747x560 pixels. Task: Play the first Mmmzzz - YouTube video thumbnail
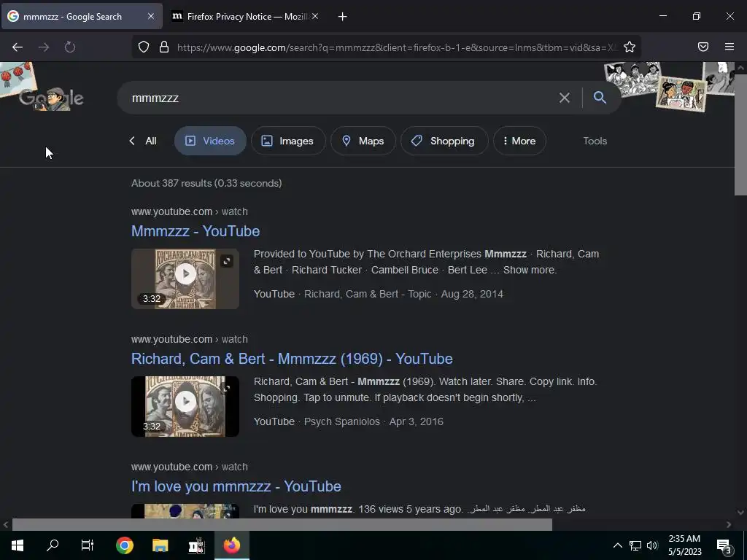tap(185, 274)
